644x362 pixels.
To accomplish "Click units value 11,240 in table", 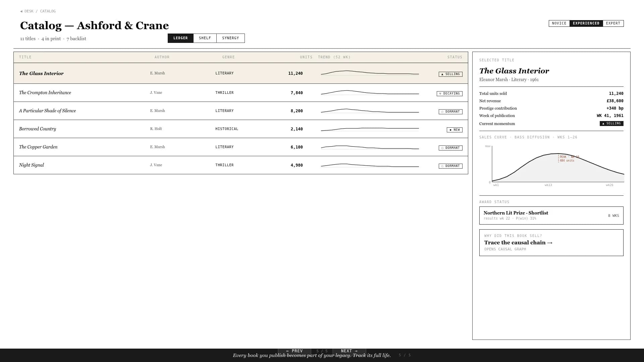I will click(296, 73).
